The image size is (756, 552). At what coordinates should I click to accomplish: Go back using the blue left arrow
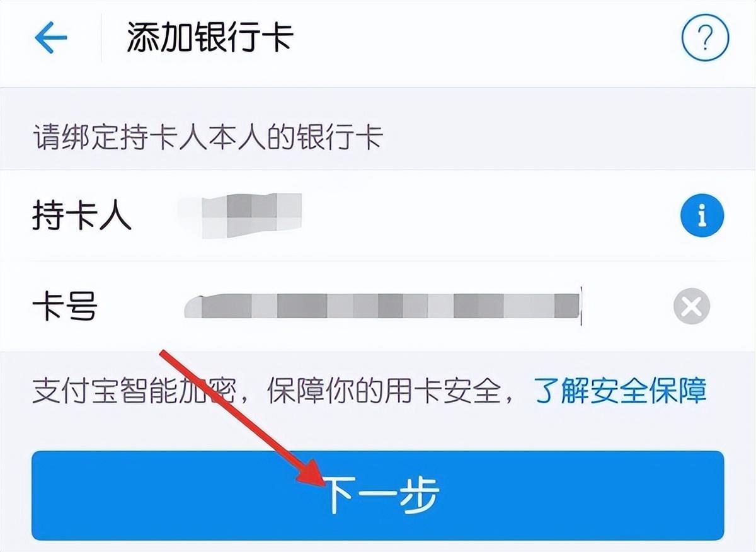click(51, 40)
